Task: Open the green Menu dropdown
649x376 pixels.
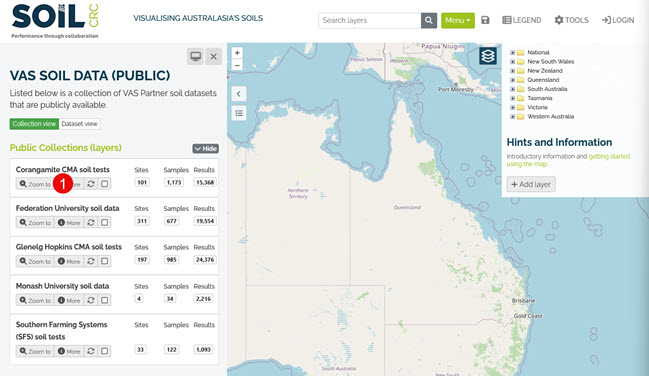Action: pyautogui.click(x=458, y=20)
